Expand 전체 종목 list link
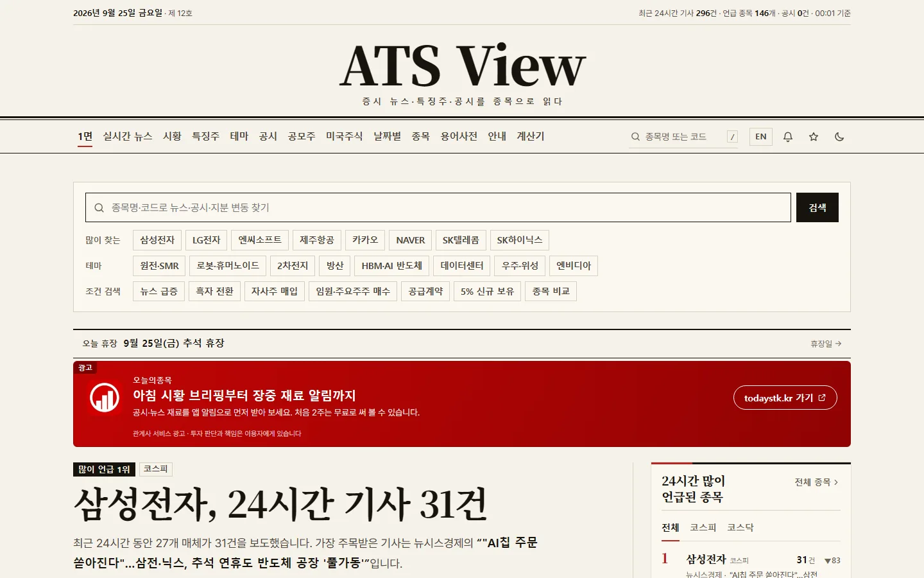The width and height of the screenshot is (924, 578). pyautogui.click(x=817, y=482)
